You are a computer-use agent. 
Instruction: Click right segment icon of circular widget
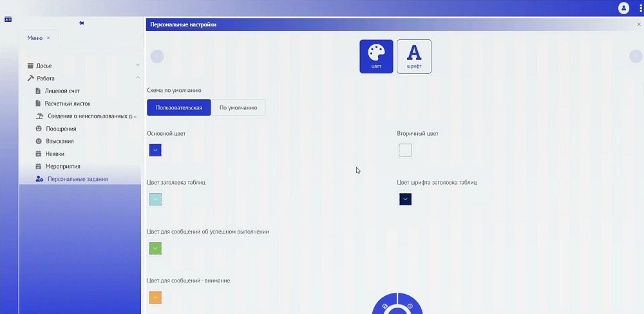410,306
